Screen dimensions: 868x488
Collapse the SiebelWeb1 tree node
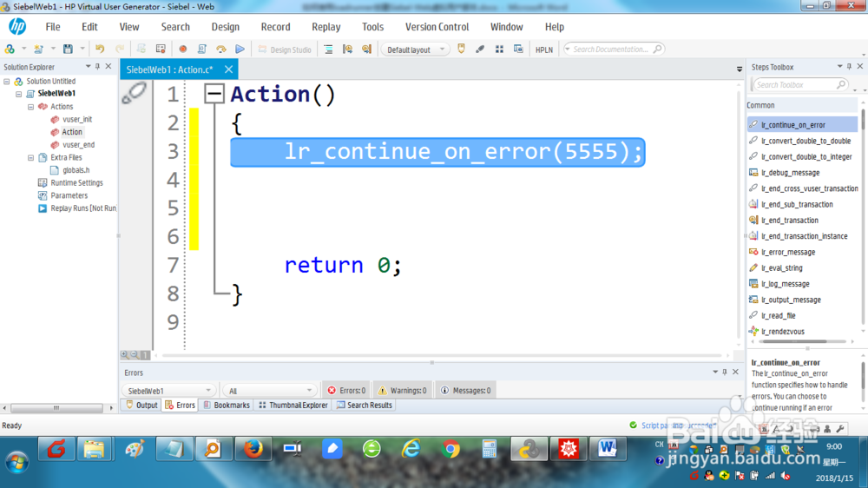[19, 94]
